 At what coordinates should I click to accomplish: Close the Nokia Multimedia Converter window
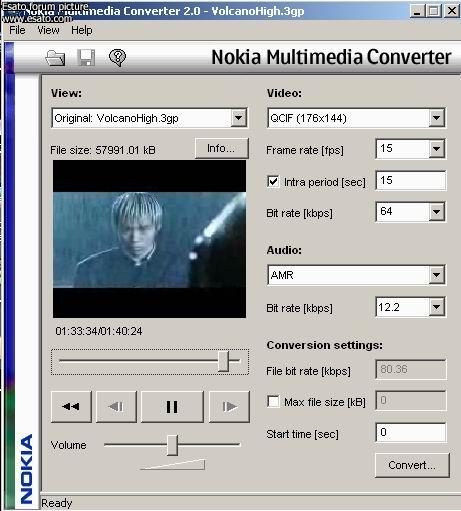(452, 11)
